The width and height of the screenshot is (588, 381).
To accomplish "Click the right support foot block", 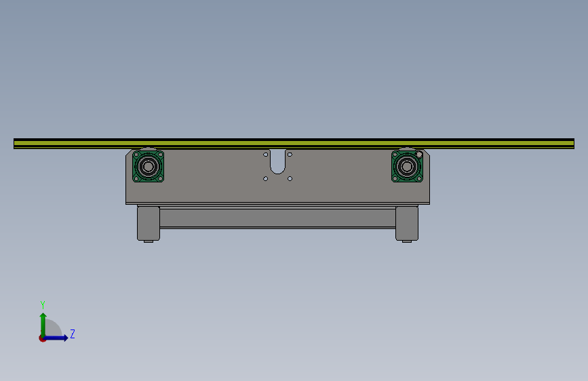I will [x=407, y=224].
